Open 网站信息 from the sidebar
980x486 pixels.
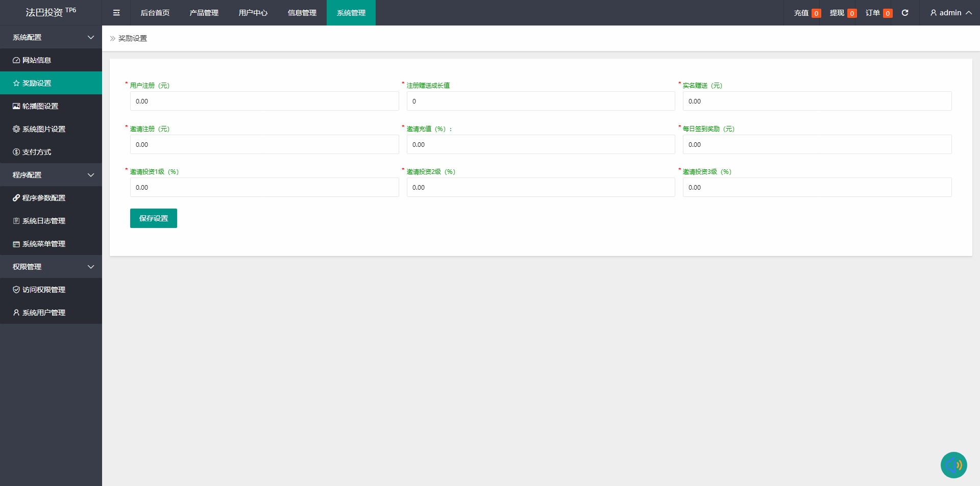click(37, 60)
